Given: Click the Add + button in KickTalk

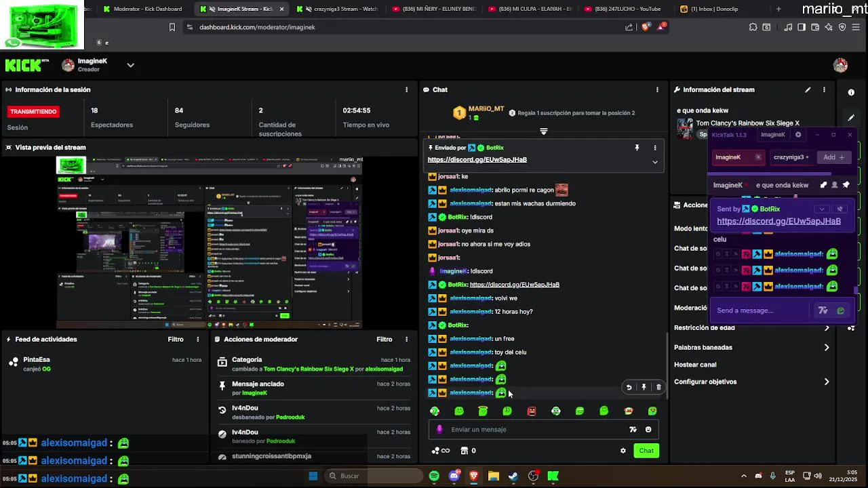Looking at the screenshot, I should pos(834,157).
